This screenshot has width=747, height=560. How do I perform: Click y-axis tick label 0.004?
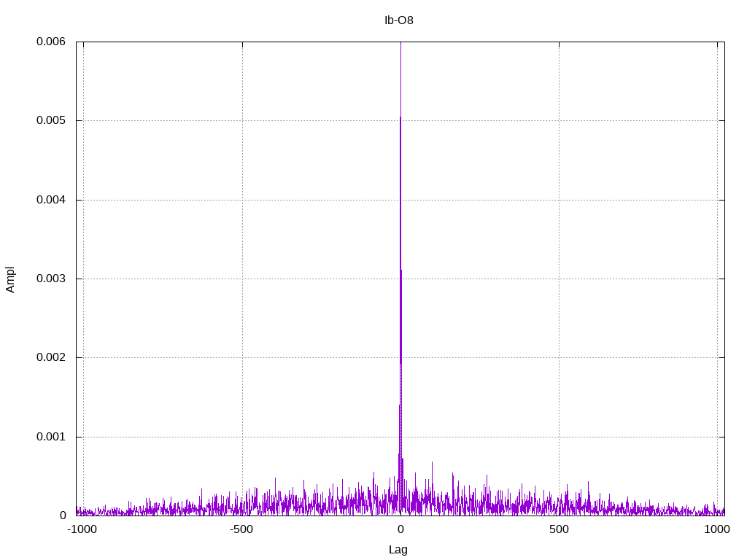tap(51, 200)
